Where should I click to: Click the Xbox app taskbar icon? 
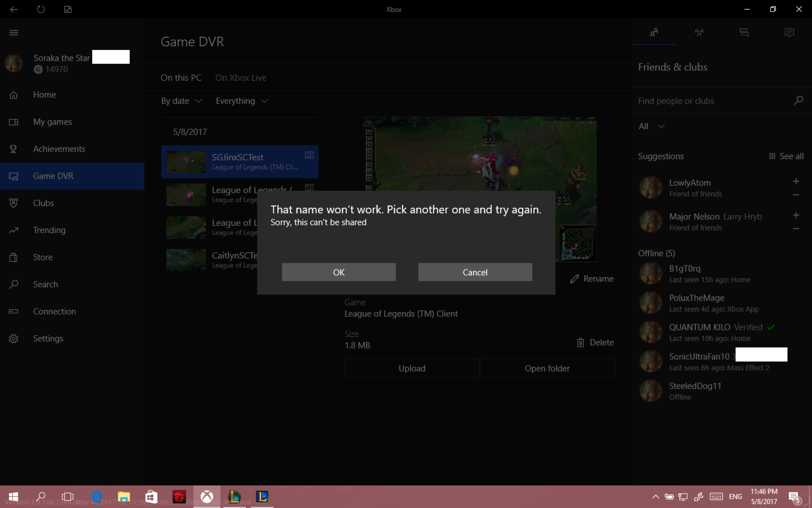click(x=206, y=496)
